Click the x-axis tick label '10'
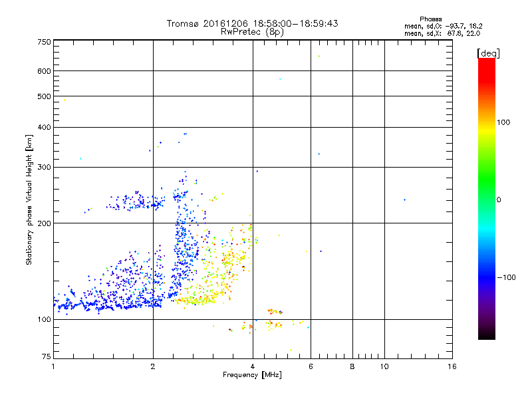 click(384, 366)
